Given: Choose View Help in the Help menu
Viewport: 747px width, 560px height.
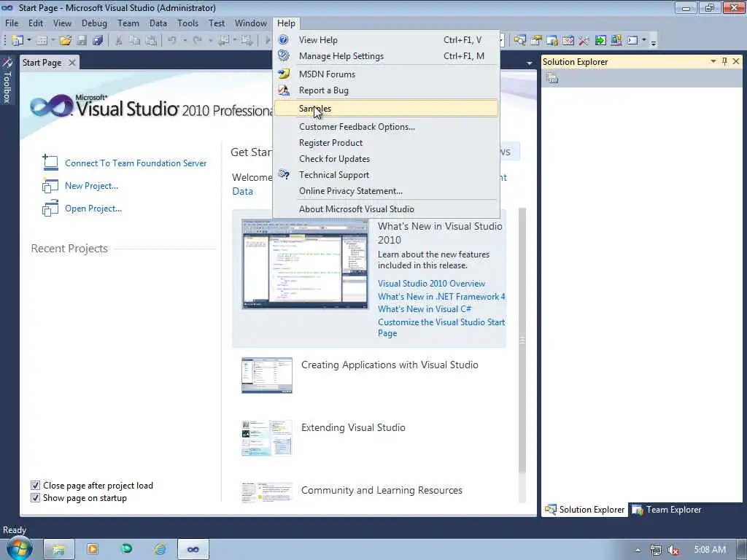Looking at the screenshot, I should point(387,40).
